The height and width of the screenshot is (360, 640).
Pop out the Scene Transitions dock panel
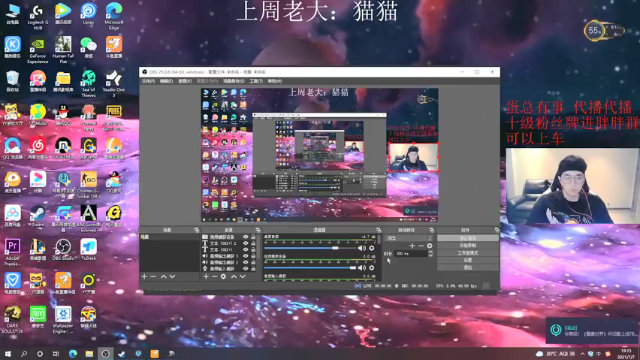(x=431, y=230)
